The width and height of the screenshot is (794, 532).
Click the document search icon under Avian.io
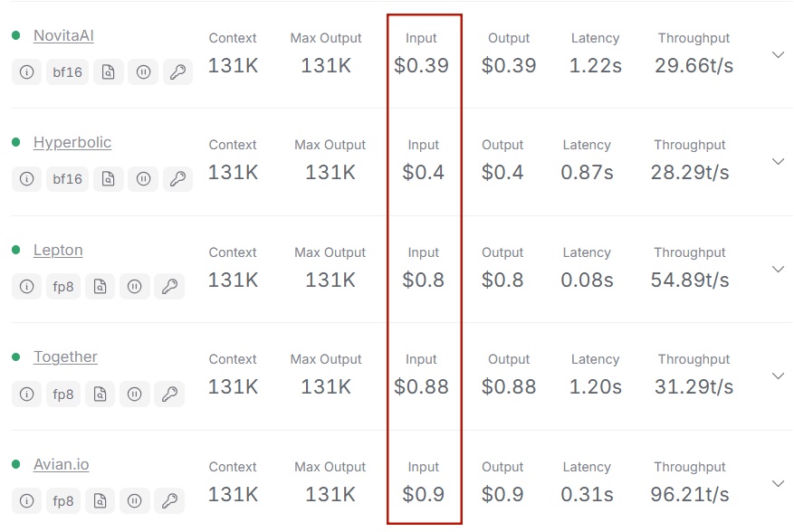[100, 501]
